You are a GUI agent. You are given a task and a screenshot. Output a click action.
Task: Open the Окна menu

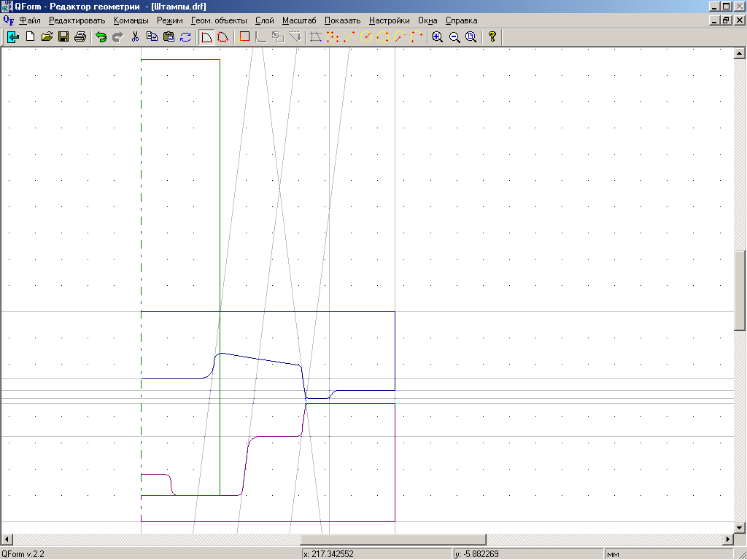(x=427, y=20)
